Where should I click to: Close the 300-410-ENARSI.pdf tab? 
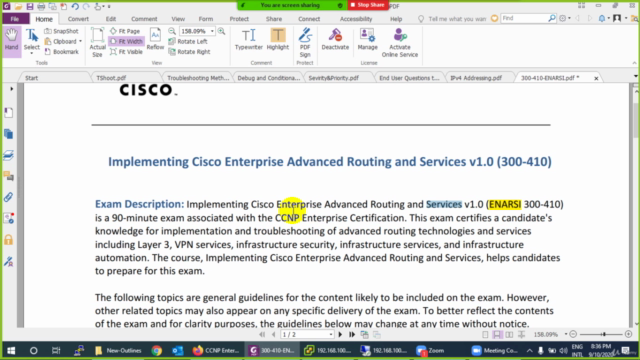[x=596, y=78]
